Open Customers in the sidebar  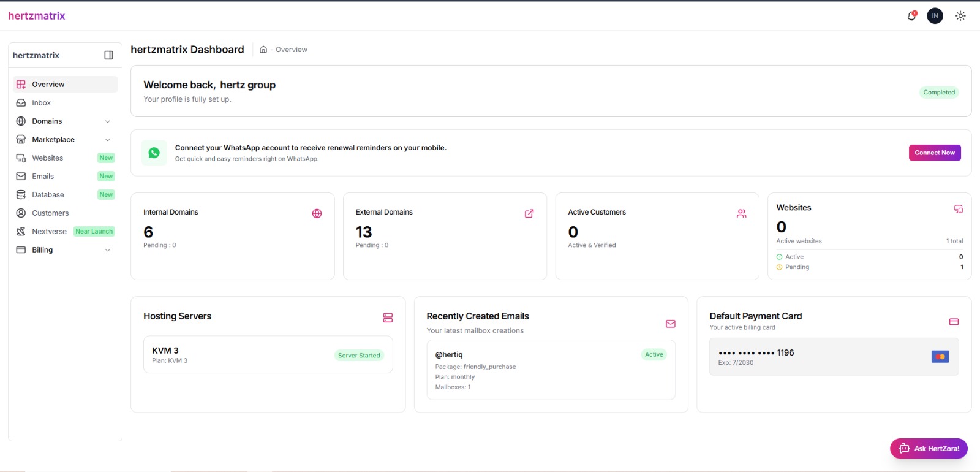65,213
